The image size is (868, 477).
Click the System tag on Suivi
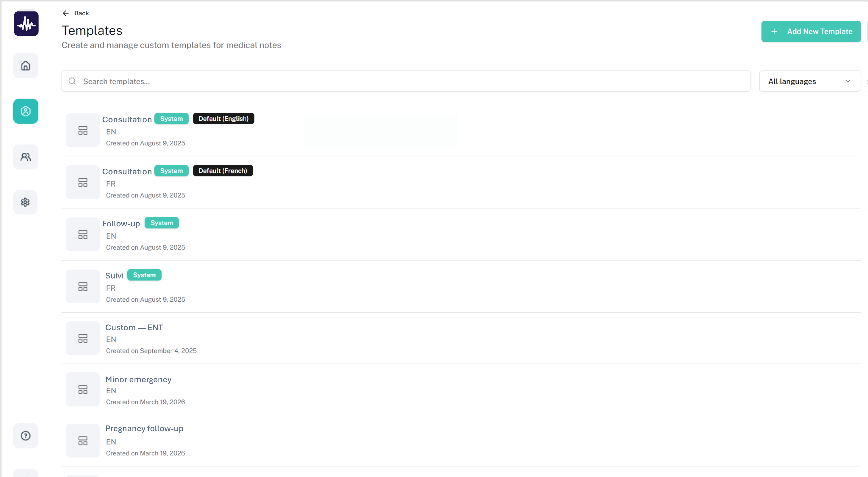[x=144, y=275]
